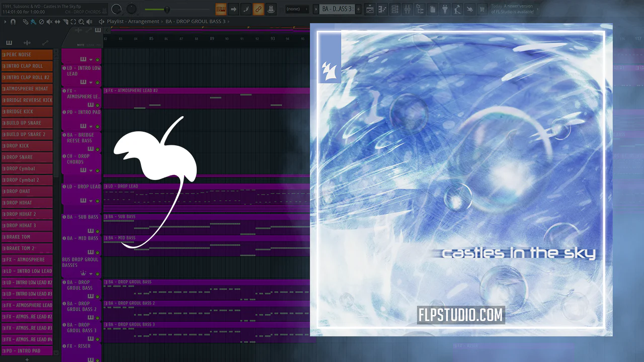This screenshot has height=362, width=644.
Task: Mute the LD - DROP LEAD track
Action: [x=98, y=201]
